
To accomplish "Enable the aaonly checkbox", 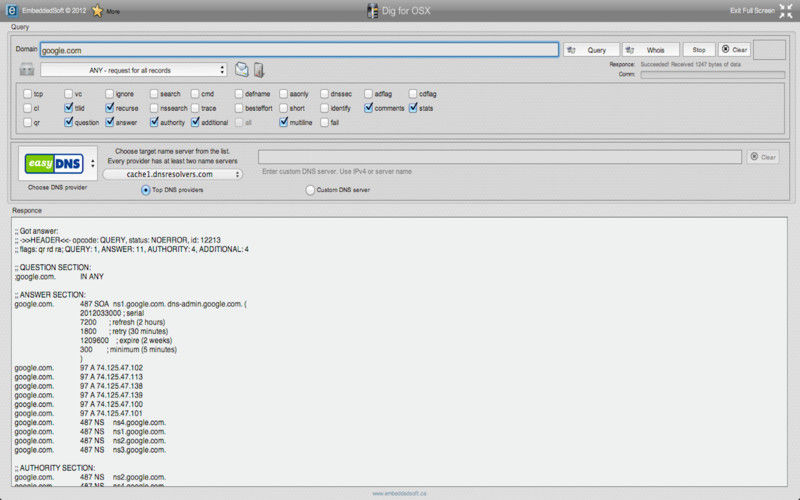I will pos(283,94).
